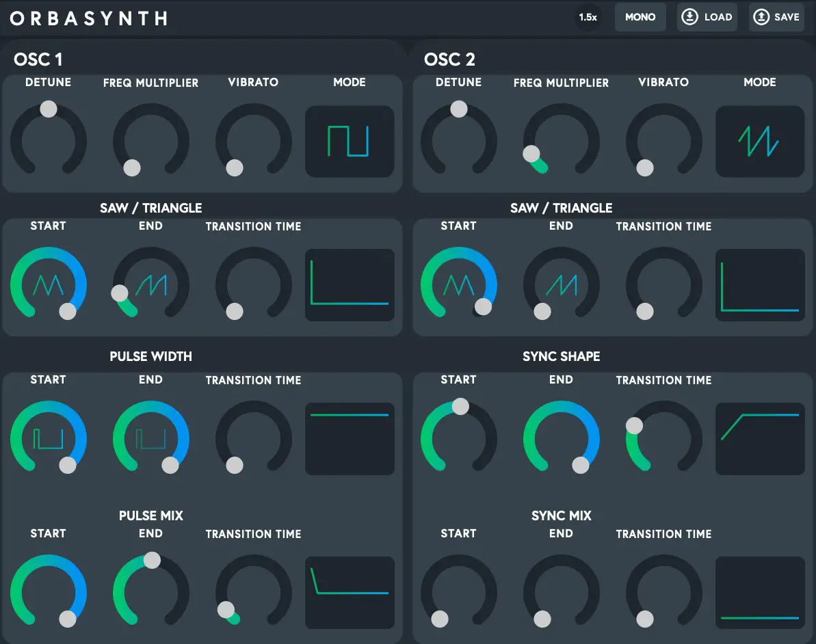Click the Saw/Triangle Start waveform knob in OSC 1
The width and height of the screenshot is (816, 644).
click(49, 284)
